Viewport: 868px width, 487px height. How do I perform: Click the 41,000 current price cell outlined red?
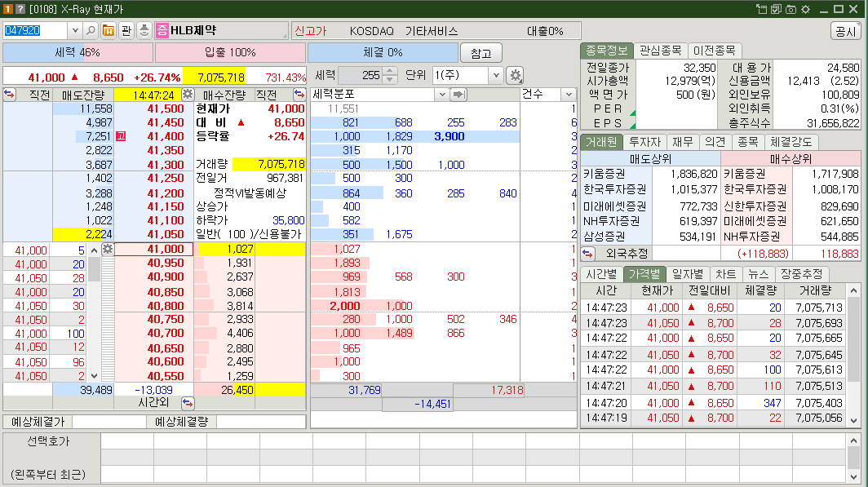(x=154, y=249)
